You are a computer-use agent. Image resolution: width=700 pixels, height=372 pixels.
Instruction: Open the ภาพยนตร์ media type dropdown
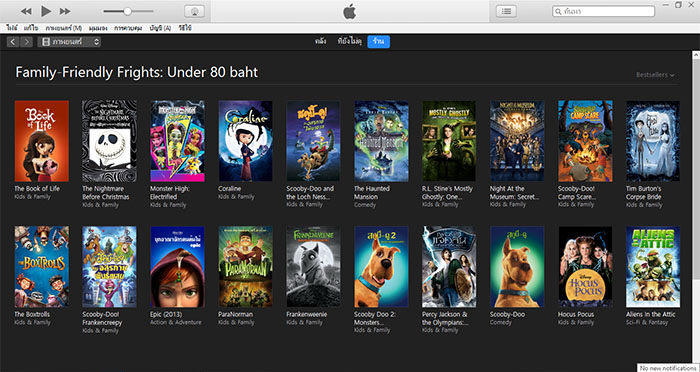click(69, 42)
